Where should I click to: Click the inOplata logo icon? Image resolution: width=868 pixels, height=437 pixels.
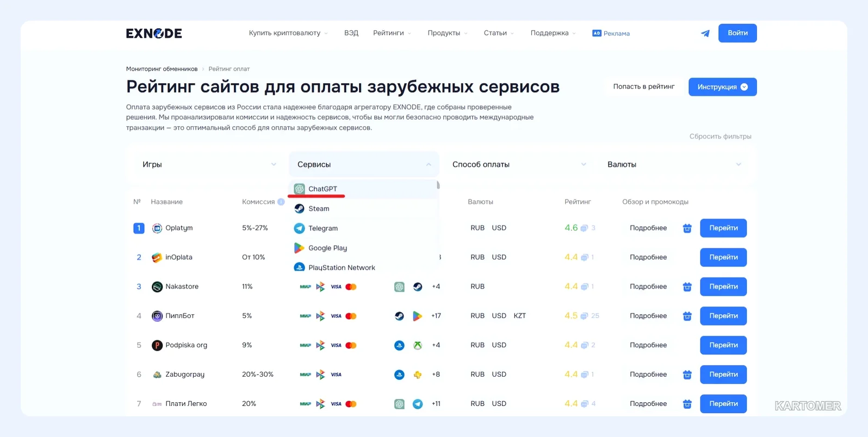(157, 257)
